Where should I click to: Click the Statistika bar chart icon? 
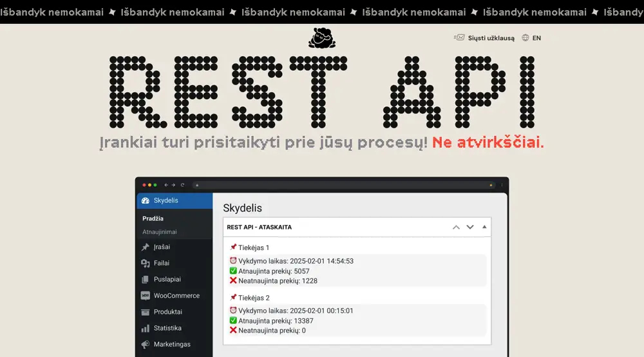146,328
